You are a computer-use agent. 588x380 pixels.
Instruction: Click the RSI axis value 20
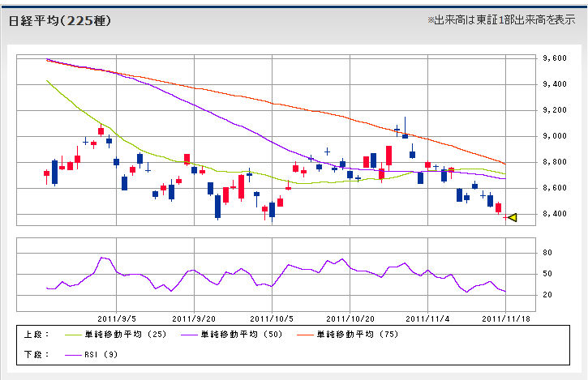547,295
